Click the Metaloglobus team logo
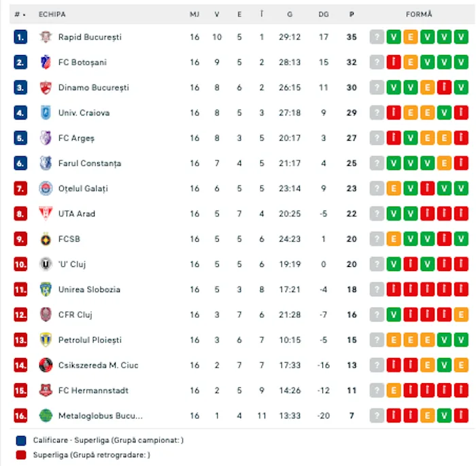 pyautogui.click(x=46, y=416)
